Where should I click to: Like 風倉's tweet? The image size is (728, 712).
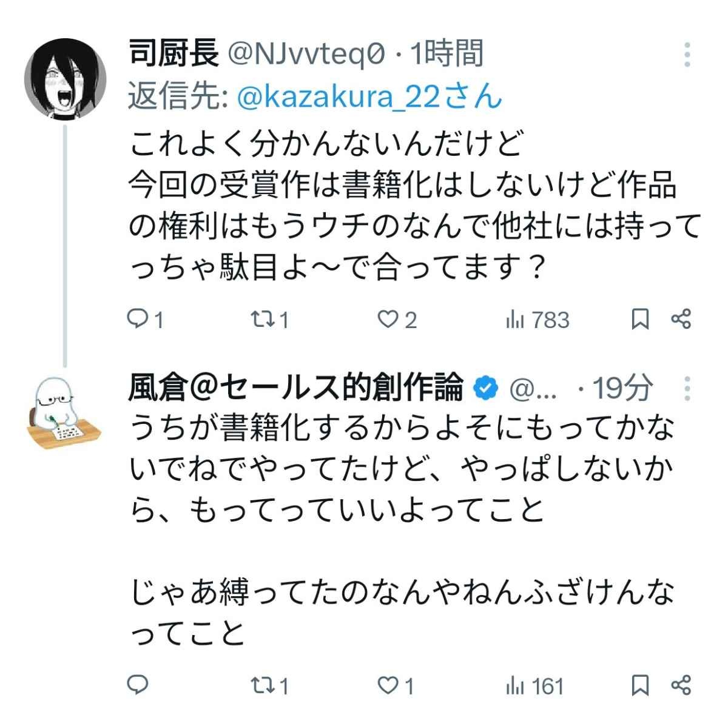click(388, 685)
